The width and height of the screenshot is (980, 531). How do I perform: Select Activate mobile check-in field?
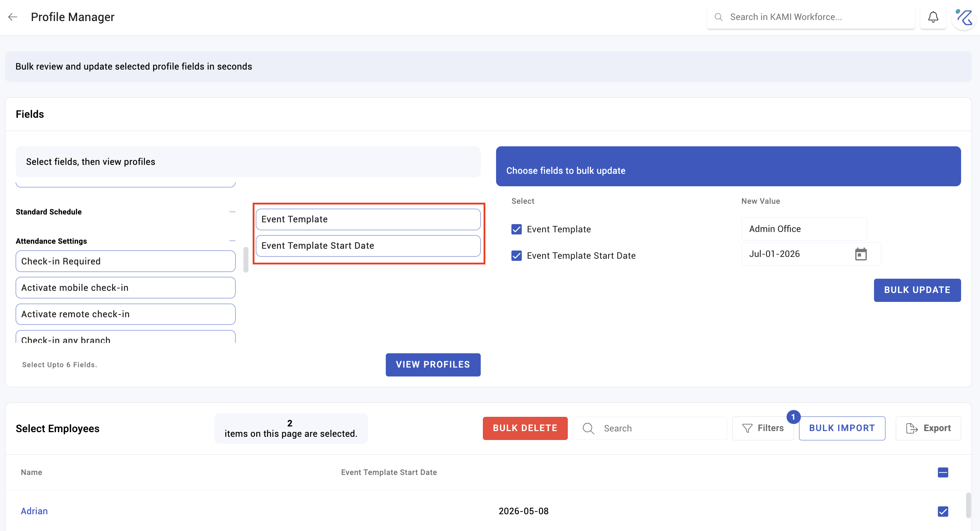click(x=125, y=288)
